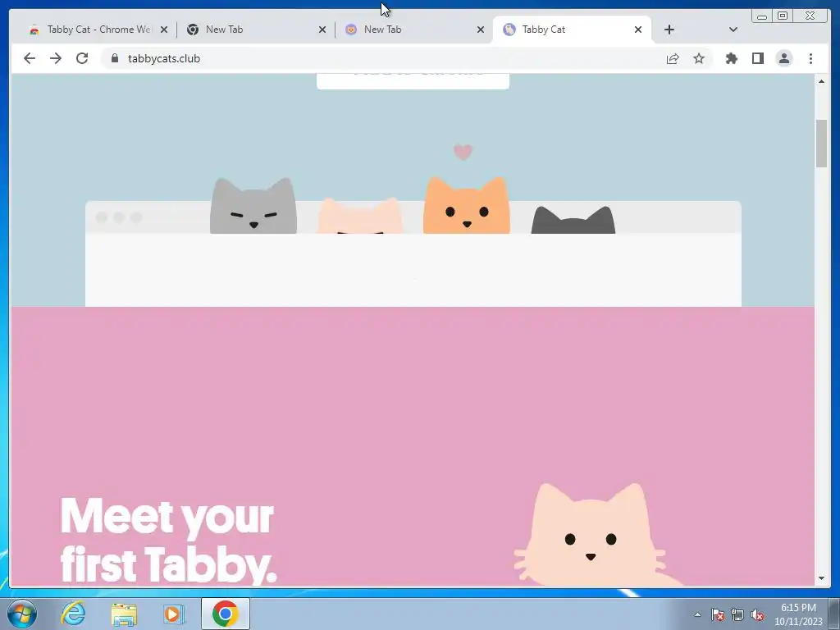Launch Internet Explorer from taskbar

coord(73,614)
